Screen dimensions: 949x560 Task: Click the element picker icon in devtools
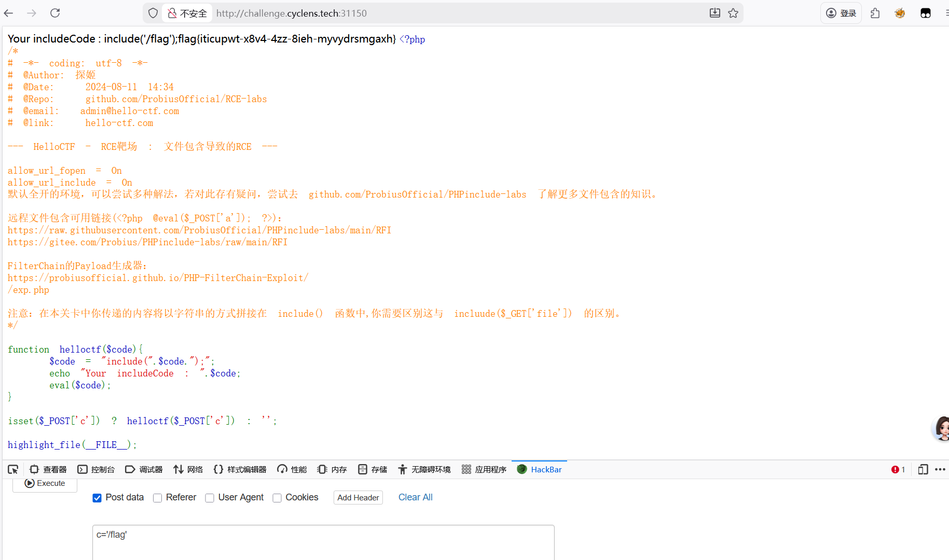pyautogui.click(x=13, y=469)
